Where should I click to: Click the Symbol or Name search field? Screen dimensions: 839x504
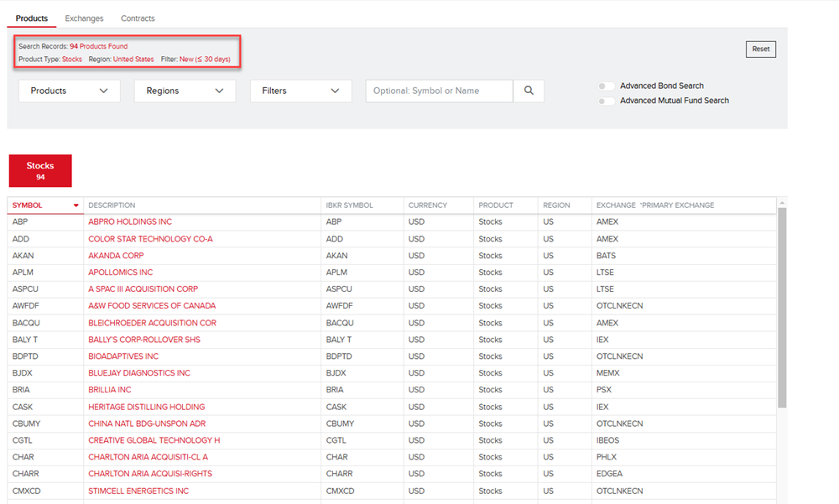(440, 91)
